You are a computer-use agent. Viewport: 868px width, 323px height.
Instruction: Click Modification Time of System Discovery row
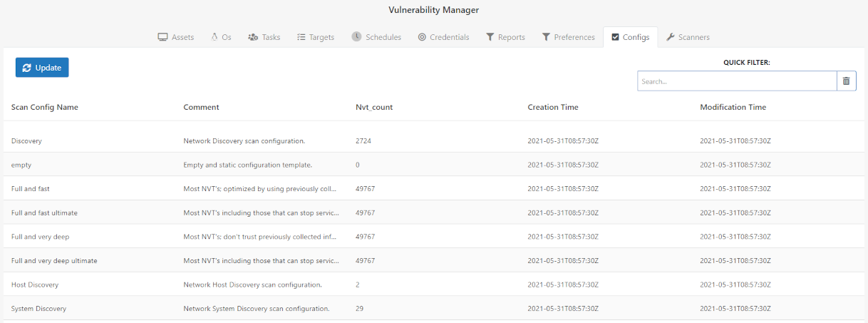[x=735, y=309]
